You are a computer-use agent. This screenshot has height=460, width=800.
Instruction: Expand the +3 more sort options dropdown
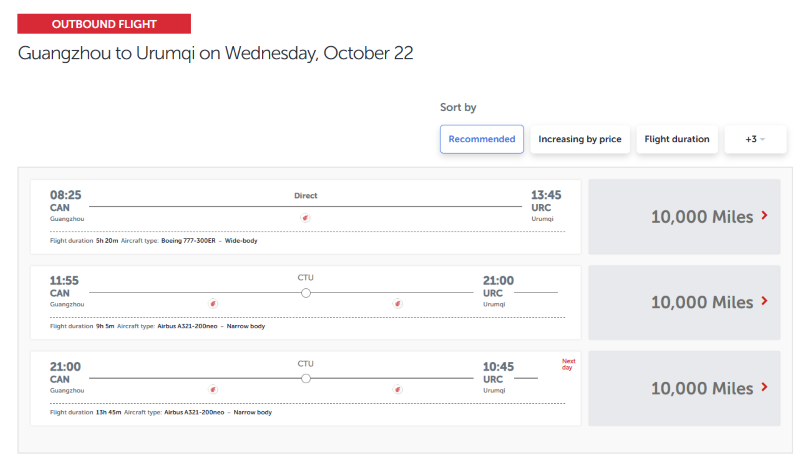(756, 139)
